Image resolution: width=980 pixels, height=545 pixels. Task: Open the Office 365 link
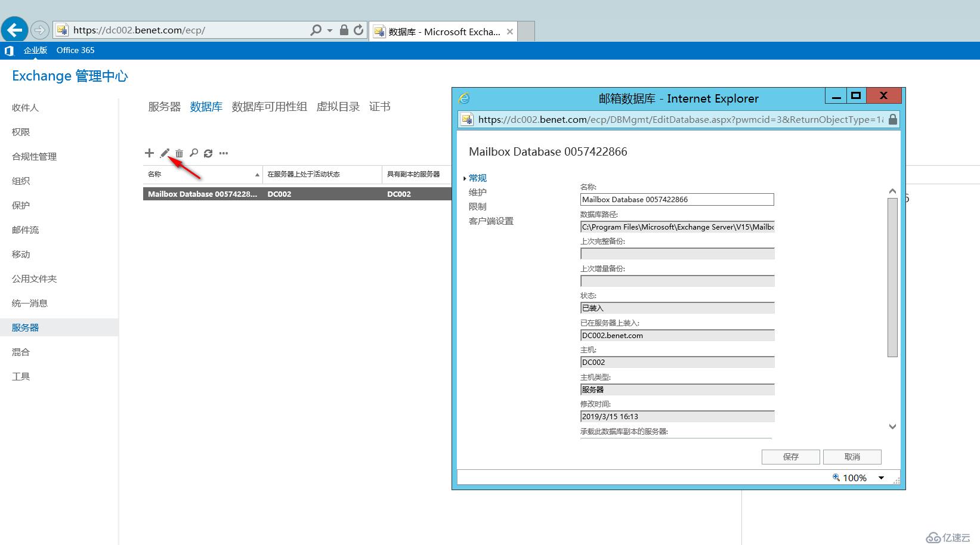[x=75, y=50]
